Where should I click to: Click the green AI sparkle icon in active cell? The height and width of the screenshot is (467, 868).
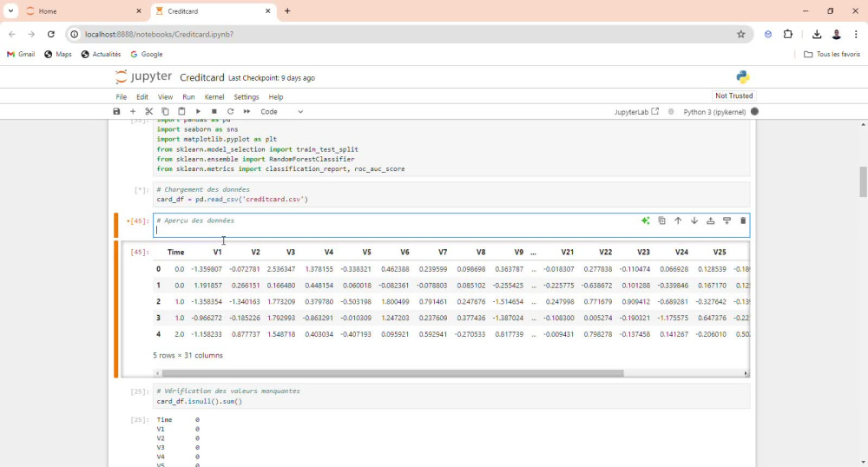646,220
